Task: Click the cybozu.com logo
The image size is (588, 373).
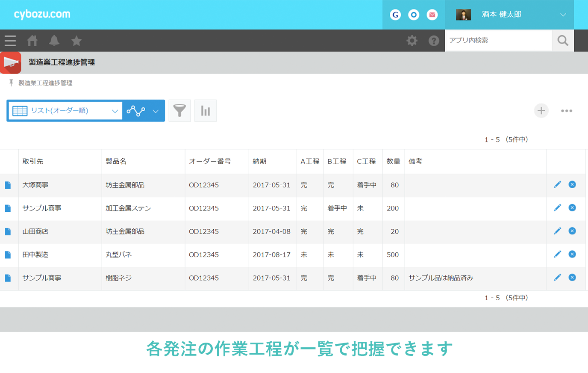Action: (42, 14)
